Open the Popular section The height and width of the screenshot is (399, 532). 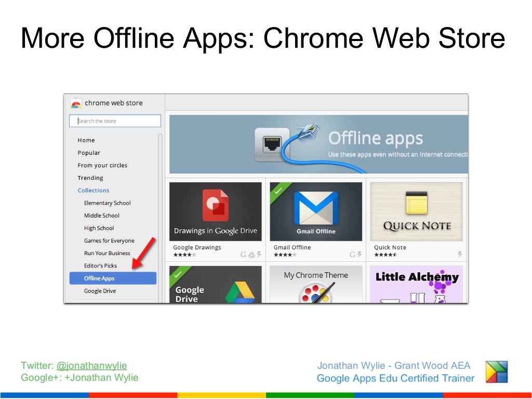pos(89,153)
